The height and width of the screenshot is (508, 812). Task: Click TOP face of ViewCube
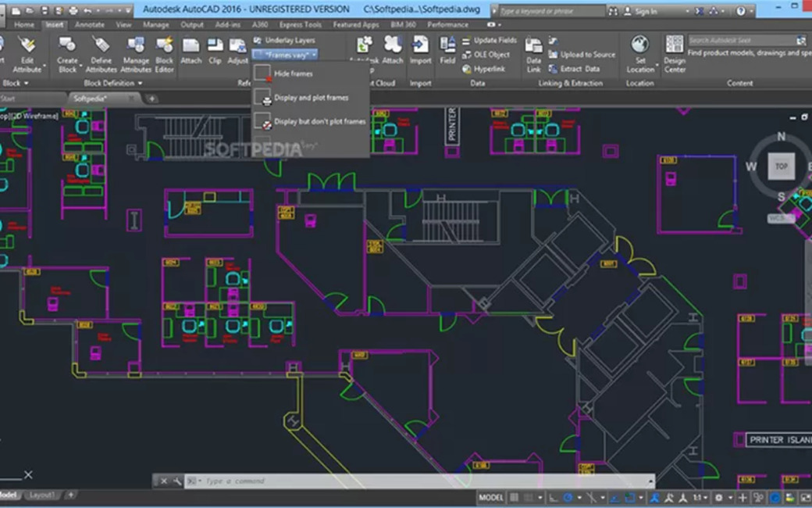coord(781,166)
